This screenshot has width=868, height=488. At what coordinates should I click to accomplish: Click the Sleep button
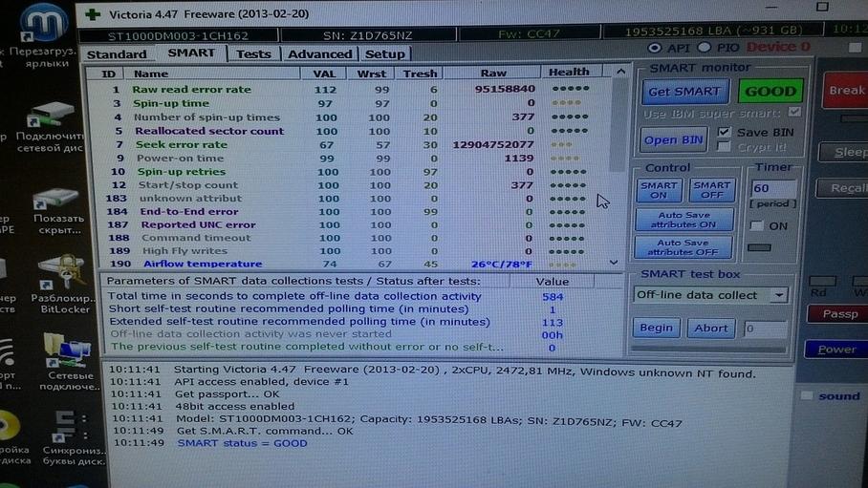point(843,152)
